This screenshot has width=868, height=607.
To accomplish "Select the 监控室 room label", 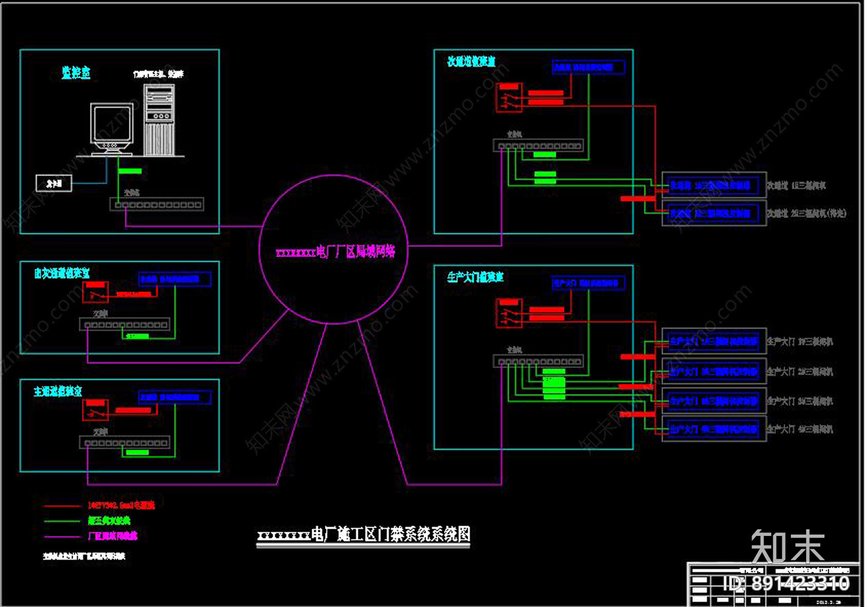I will click(x=76, y=73).
